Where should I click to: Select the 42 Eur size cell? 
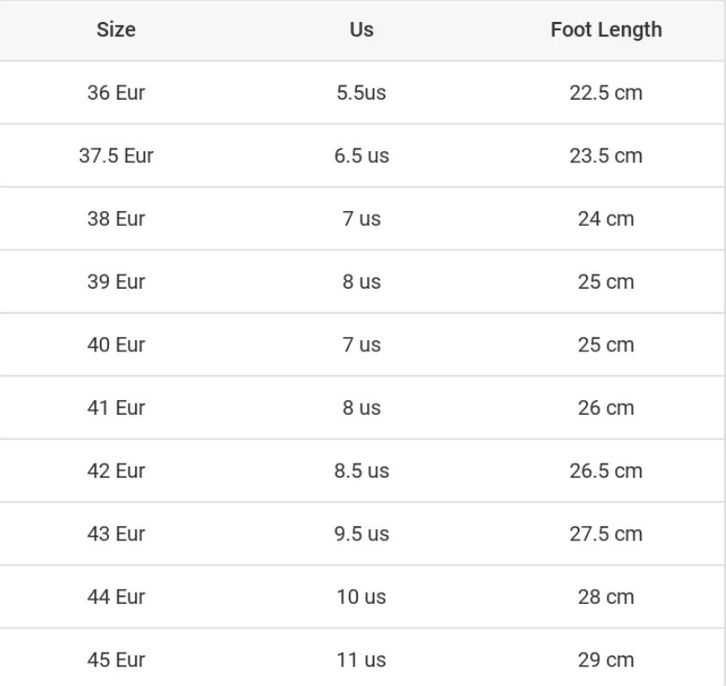pos(116,471)
